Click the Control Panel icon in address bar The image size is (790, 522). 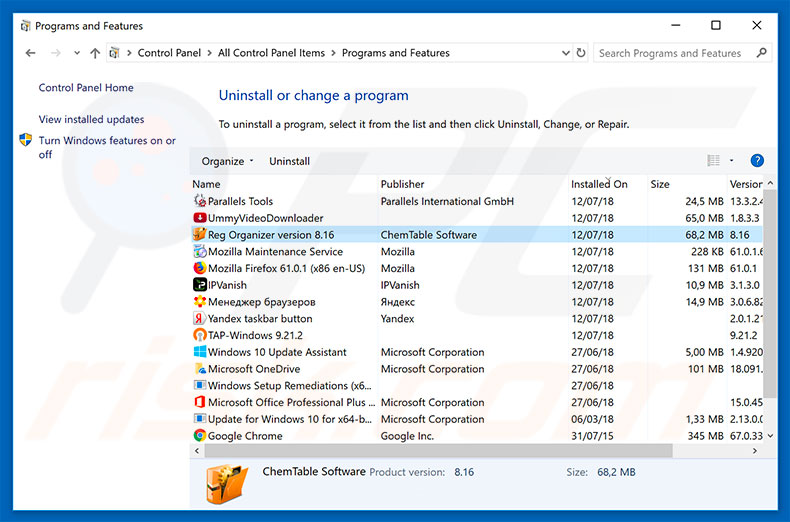pos(115,52)
